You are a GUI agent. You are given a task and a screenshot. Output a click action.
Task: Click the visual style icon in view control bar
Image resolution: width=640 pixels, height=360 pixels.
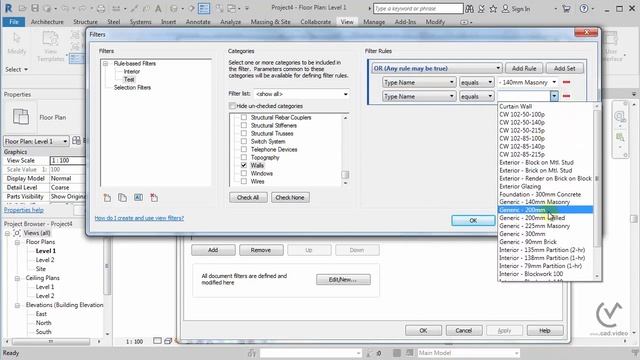click(x=168, y=341)
